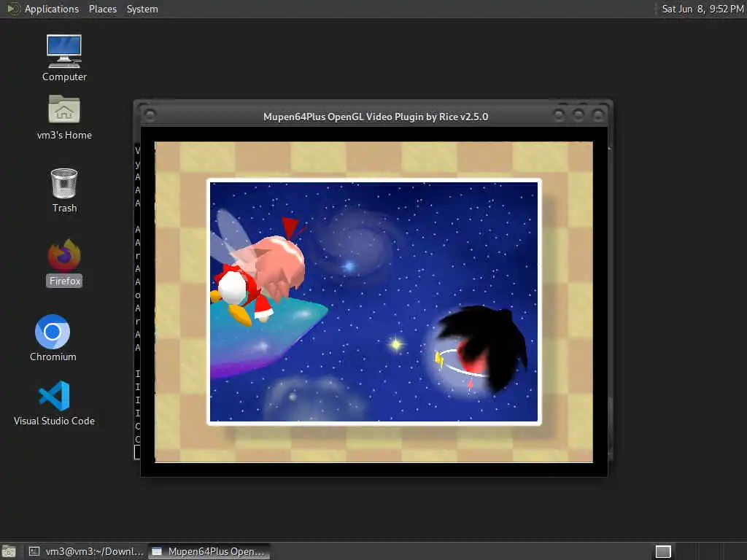The height and width of the screenshot is (560, 747).
Task: Open the Mupen64Plus window menu button
Action: tap(150, 115)
